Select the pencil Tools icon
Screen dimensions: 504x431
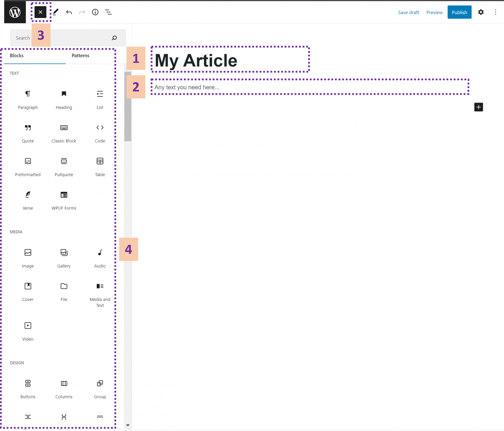click(x=56, y=12)
